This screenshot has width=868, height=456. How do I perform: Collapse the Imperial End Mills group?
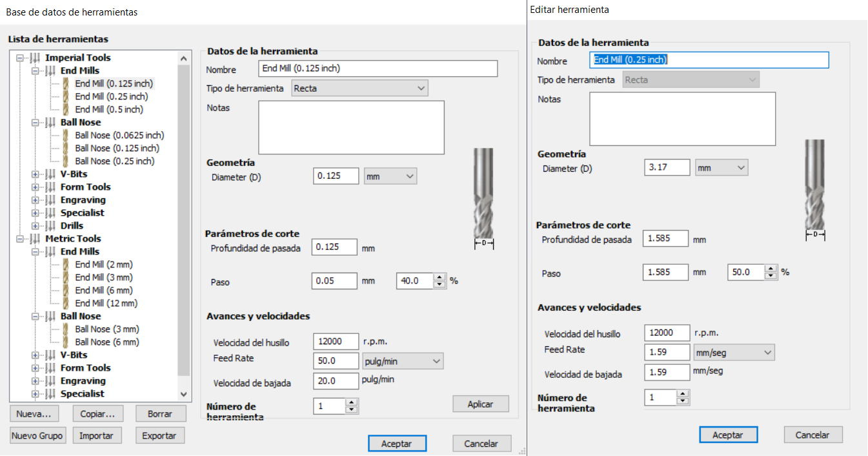[x=35, y=70]
